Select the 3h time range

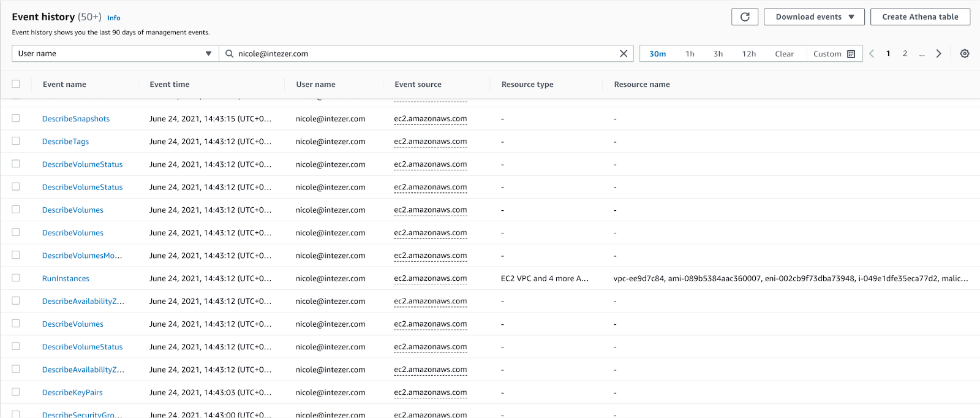718,54
